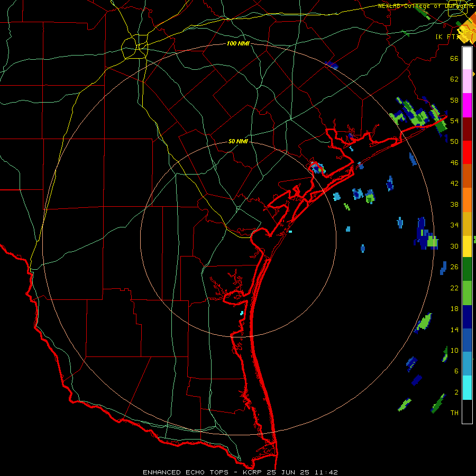Screen dimensions: 476x476
Task: Pick the bright orange band near label 38
Action: [x=467, y=200]
